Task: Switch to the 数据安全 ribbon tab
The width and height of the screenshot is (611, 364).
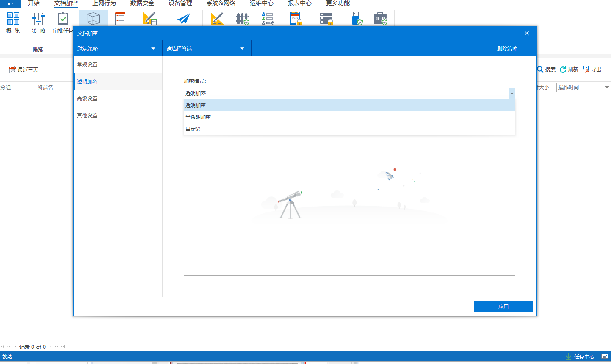Action: point(142,3)
